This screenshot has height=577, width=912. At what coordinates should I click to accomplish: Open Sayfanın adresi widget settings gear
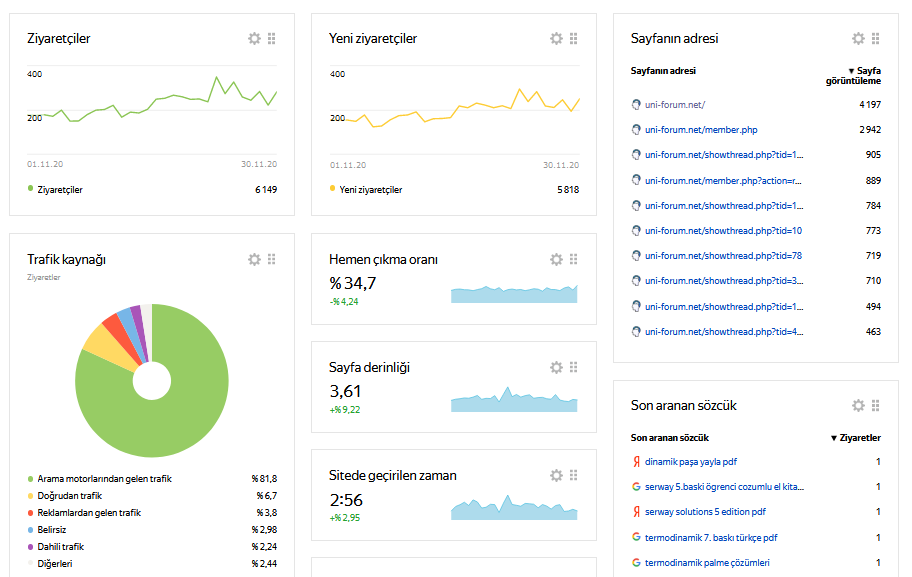(x=858, y=38)
